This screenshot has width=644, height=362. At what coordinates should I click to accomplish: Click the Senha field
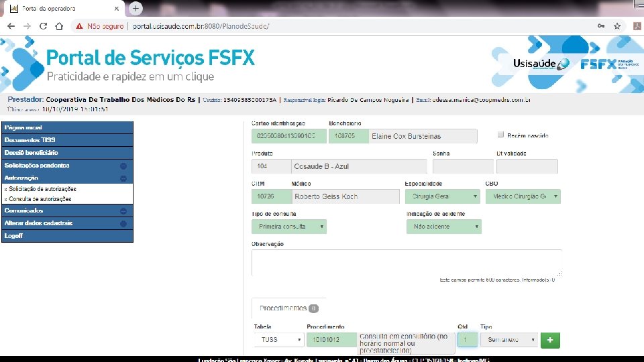point(463,166)
